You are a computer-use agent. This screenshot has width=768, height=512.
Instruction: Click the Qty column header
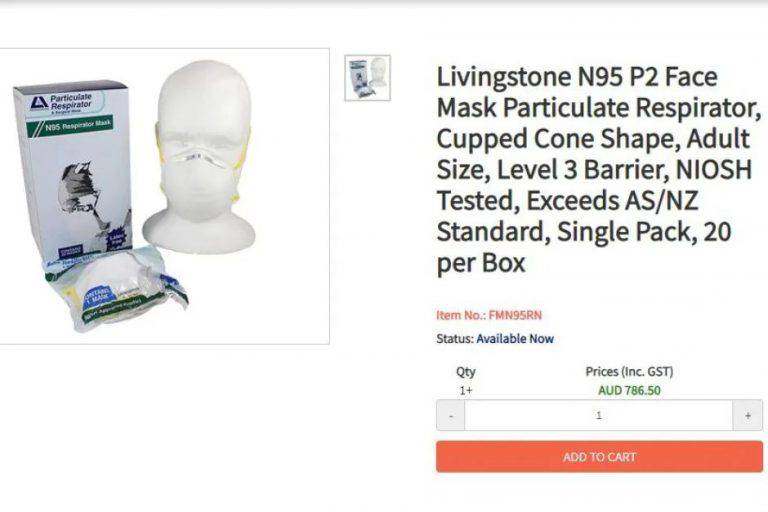click(x=466, y=372)
